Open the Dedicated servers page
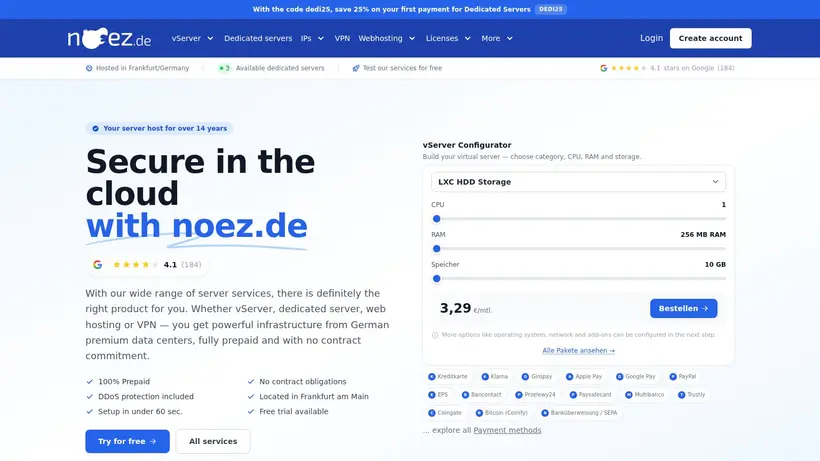The height and width of the screenshot is (461, 820). [x=258, y=38]
